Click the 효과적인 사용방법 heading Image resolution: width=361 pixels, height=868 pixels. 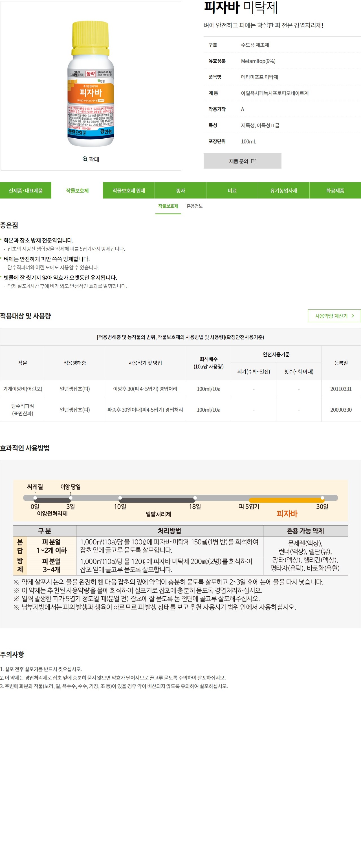[x=25, y=448]
